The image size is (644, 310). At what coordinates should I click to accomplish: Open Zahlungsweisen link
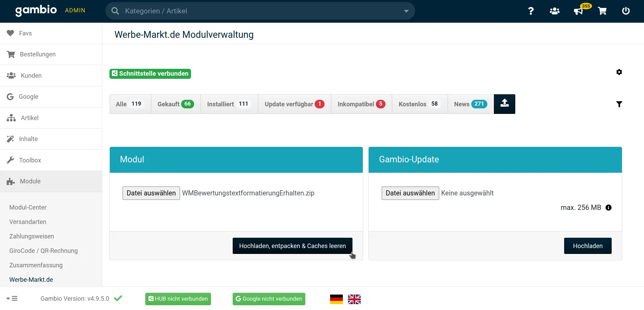pyautogui.click(x=32, y=236)
